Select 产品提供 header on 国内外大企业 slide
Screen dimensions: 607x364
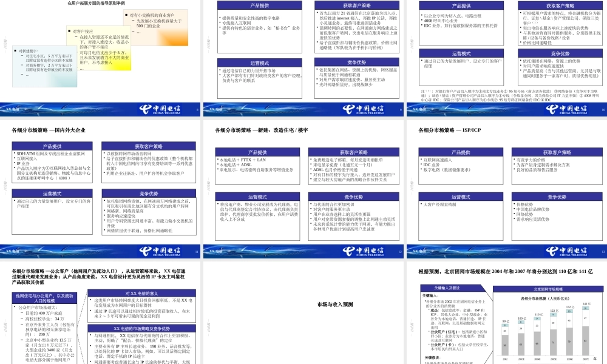point(52,146)
